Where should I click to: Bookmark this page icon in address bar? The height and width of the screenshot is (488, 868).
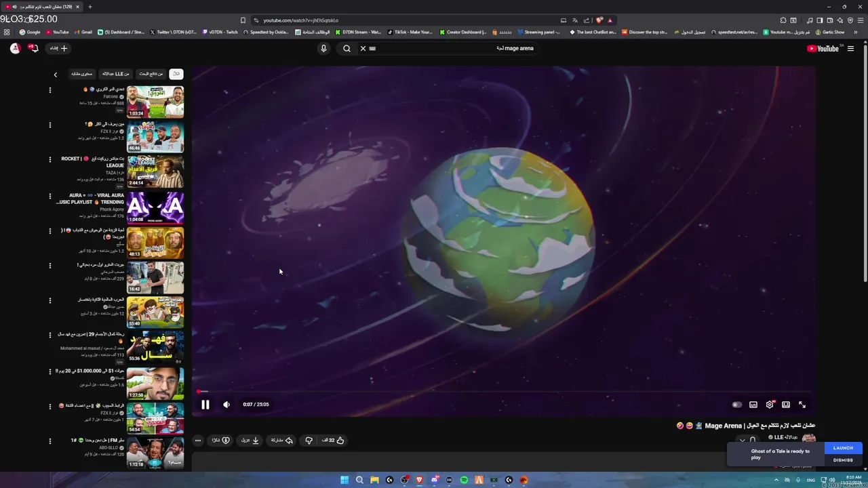point(243,20)
